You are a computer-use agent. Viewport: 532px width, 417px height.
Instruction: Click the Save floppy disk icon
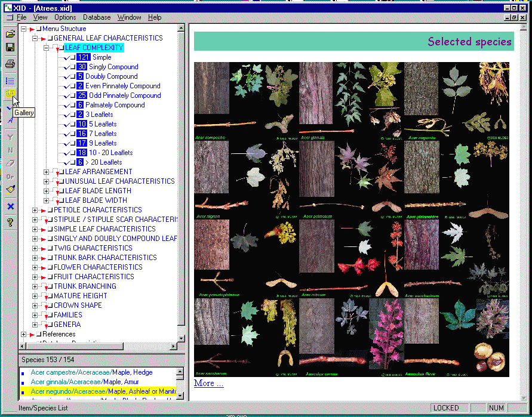coord(10,48)
